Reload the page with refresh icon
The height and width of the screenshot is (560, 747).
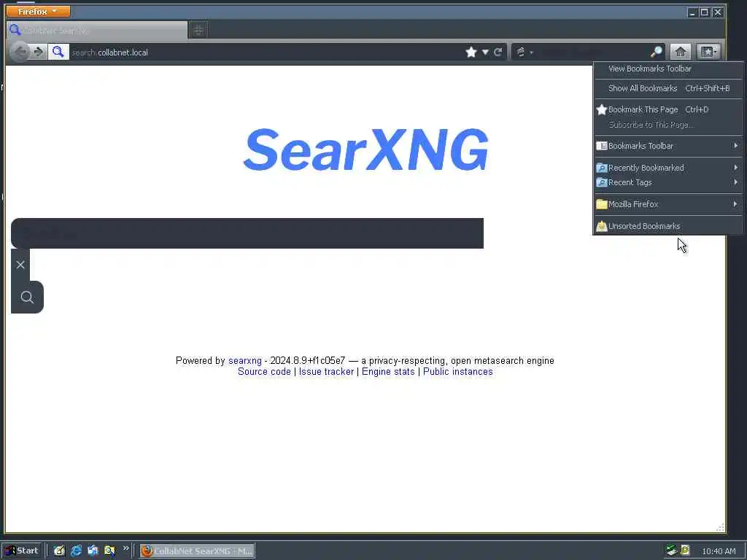[x=498, y=52]
